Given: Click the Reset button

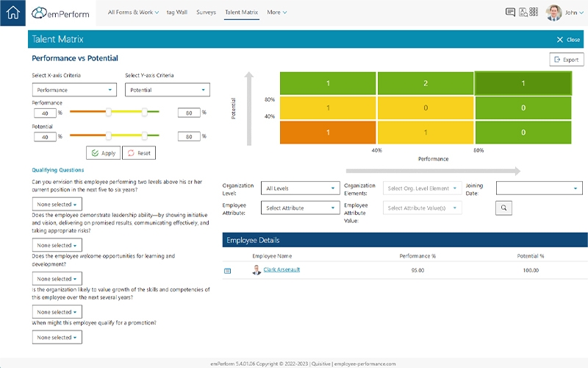Looking at the screenshot, I should click(x=138, y=153).
